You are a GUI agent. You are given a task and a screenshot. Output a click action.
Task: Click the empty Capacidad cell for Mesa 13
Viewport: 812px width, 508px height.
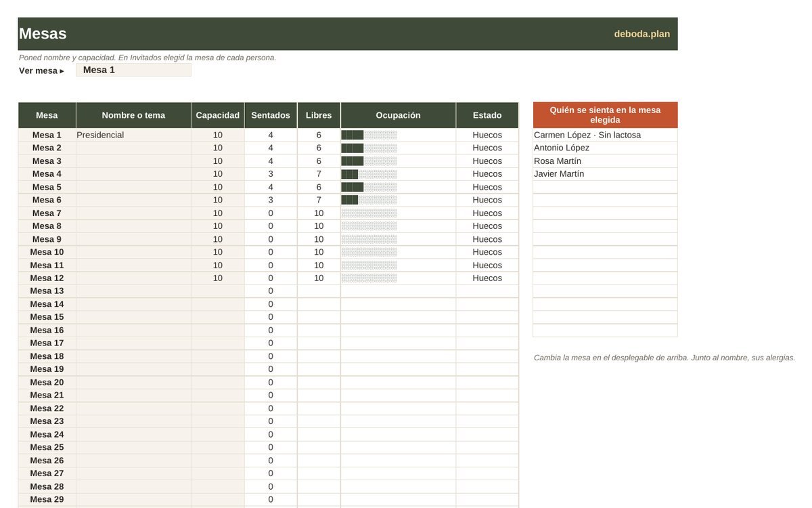[218, 291]
